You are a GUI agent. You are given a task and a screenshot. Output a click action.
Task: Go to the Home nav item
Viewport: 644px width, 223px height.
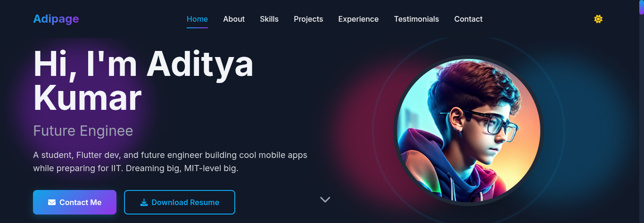(197, 19)
